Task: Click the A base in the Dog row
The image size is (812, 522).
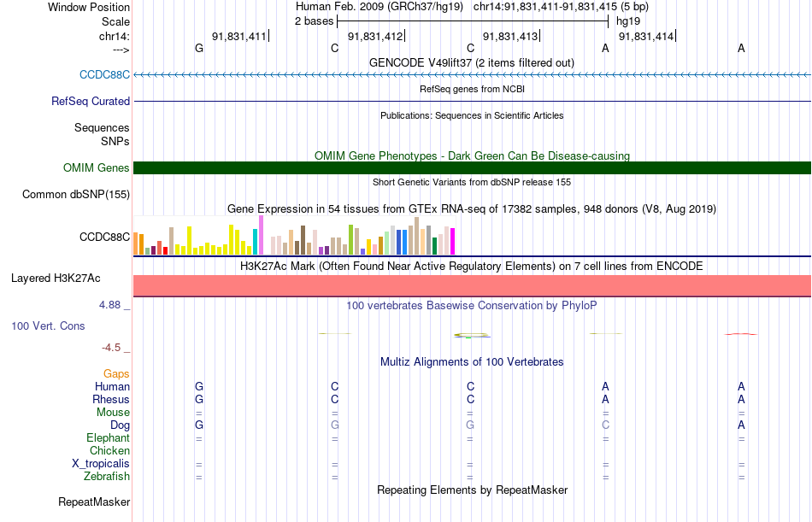Action: click(741, 425)
